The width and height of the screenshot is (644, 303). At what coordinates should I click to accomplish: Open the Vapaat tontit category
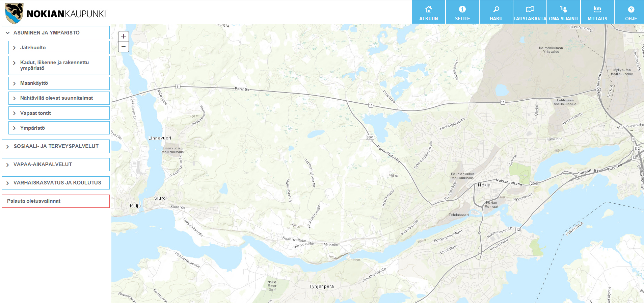point(59,113)
